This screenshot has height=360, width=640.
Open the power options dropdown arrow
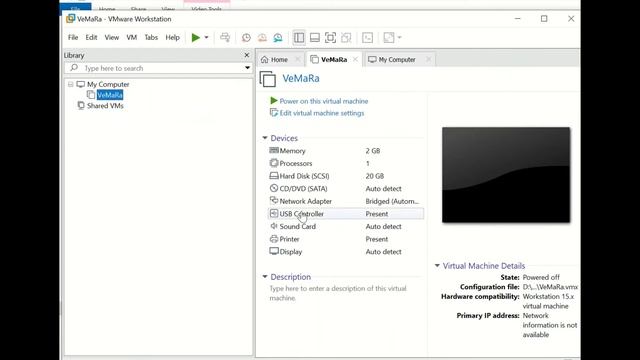click(206, 38)
